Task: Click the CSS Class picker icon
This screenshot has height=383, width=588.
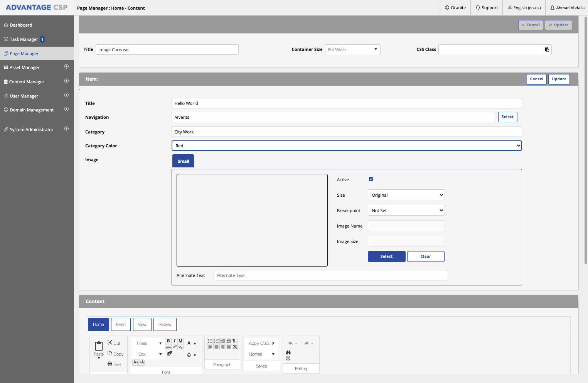Action: pyautogui.click(x=547, y=49)
